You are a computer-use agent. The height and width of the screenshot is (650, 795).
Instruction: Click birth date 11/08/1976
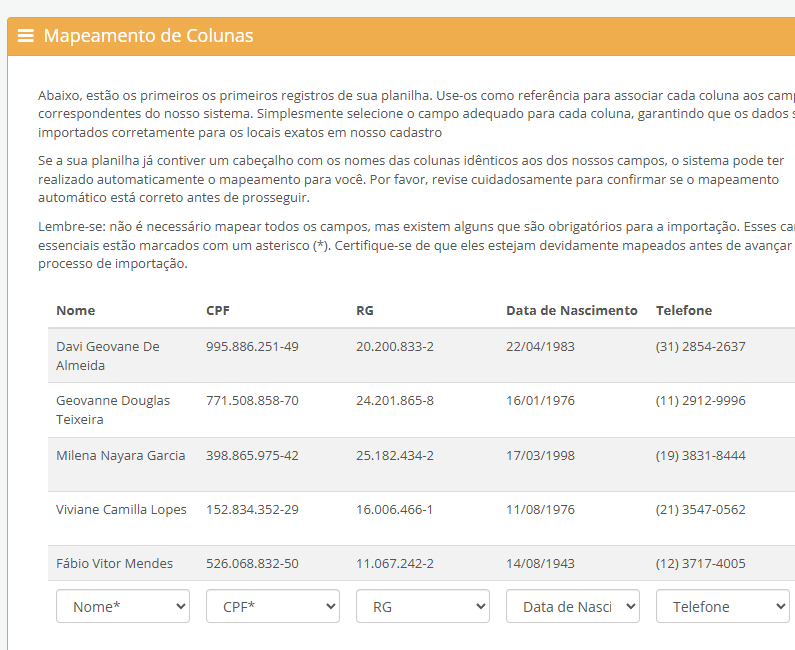point(540,510)
